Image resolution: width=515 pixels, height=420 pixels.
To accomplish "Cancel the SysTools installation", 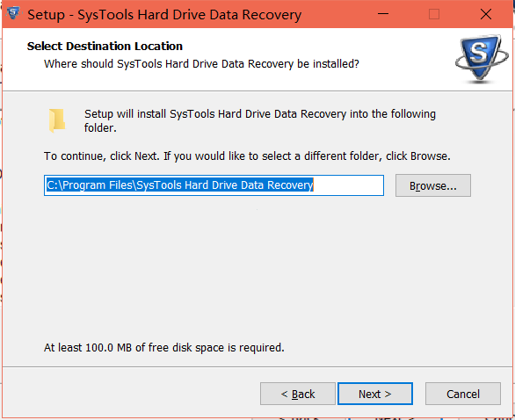I will click(463, 394).
